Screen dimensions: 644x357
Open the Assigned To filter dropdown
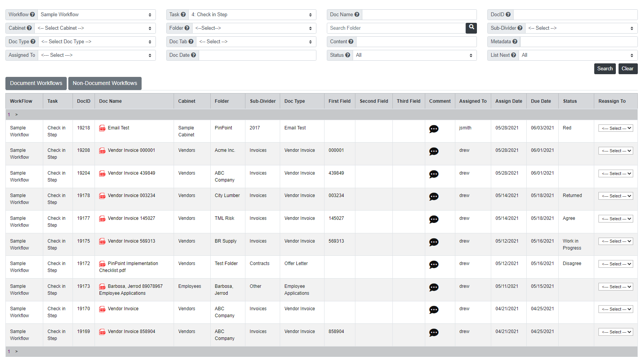97,55
